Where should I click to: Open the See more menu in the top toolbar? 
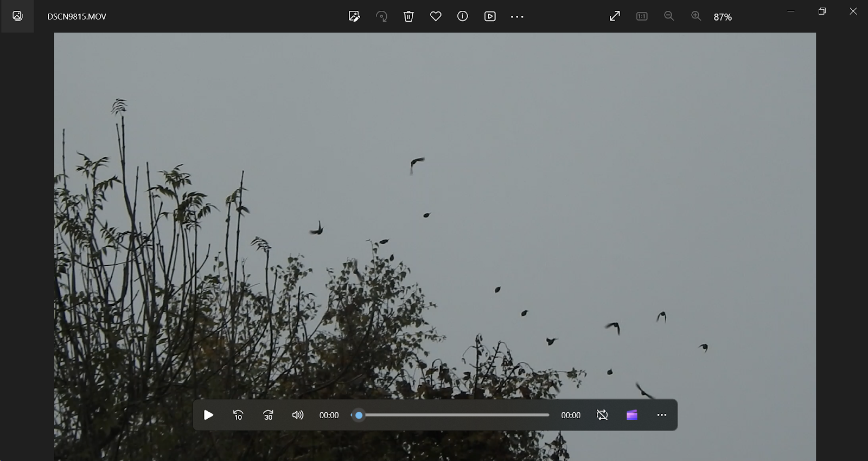click(517, 17)
